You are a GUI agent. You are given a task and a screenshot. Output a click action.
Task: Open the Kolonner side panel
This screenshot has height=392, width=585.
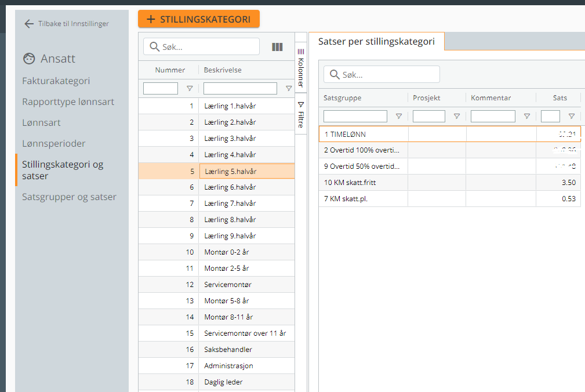[x=301, y=67]
